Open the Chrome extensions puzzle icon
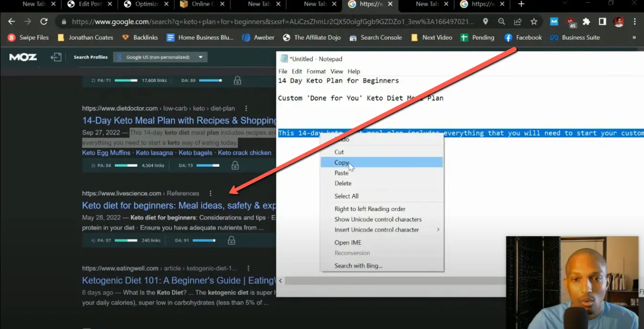Viewport: 644px width, 329px height. point(586,22)
